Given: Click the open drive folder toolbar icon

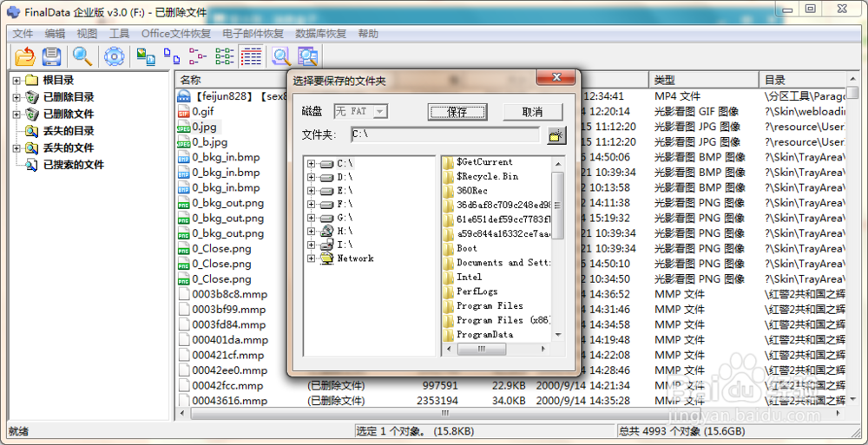Looking at the screenshot, I should coord(25,56).
